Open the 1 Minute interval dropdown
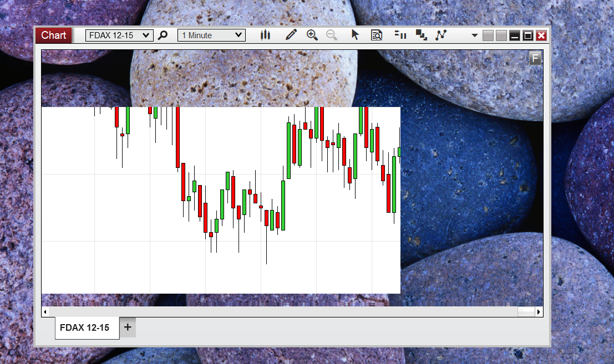614x364 pixels. (211, 35)
